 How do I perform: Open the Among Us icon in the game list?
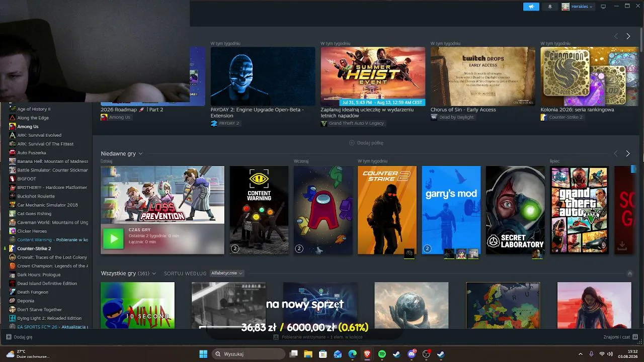pyautogui.click(x=13, y=126)
